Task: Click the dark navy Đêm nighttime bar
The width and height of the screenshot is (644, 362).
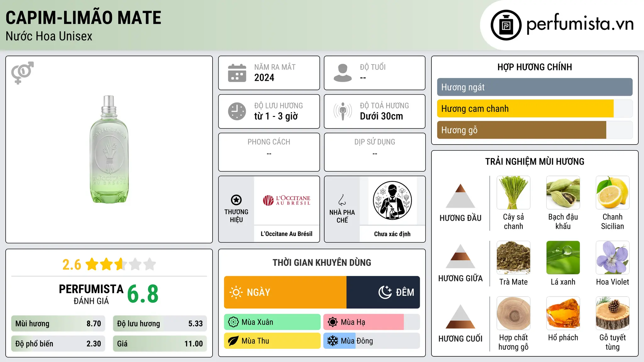Action: point(383,292)
